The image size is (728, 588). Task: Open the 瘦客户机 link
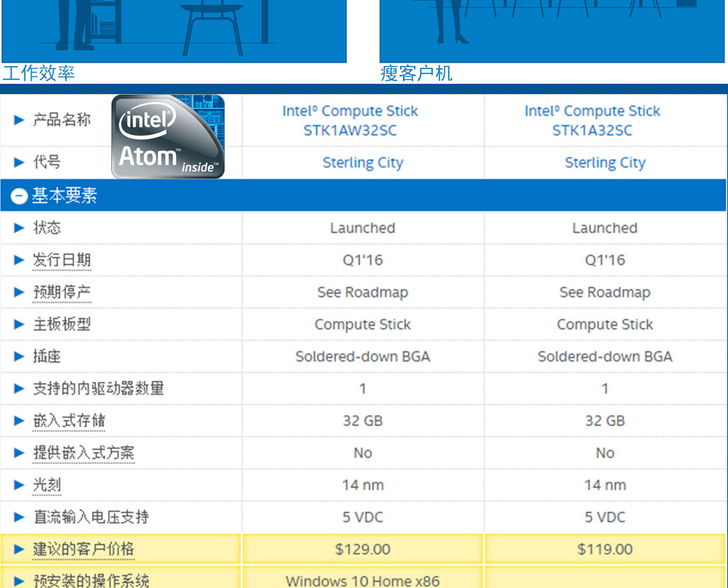tap(416, 73)
